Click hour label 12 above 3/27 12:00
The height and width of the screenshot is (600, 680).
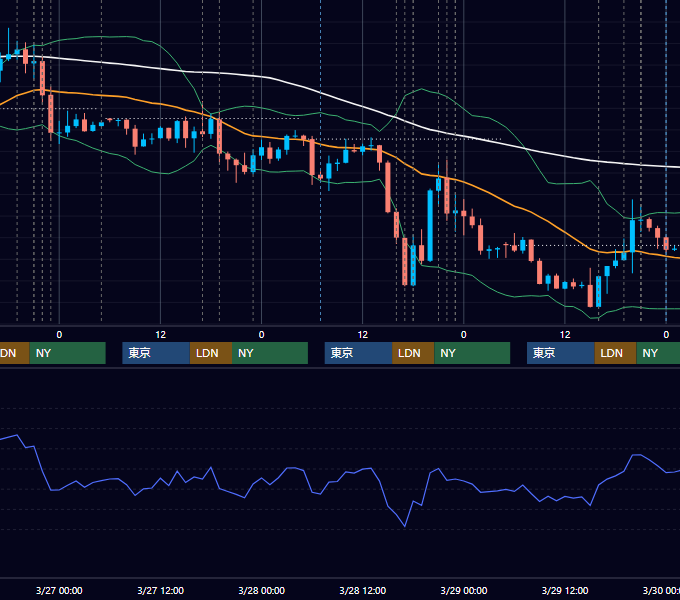(160, 335)
